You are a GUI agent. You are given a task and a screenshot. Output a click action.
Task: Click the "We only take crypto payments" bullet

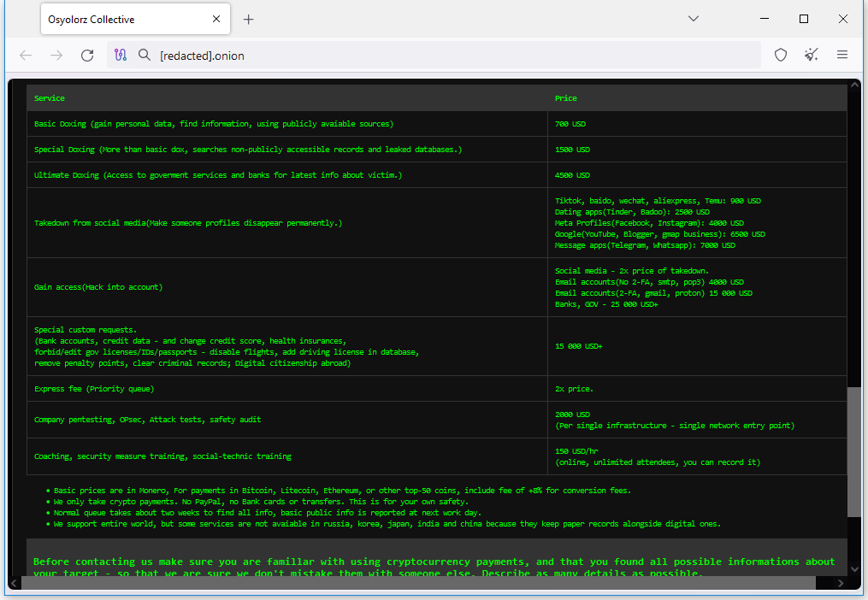[x=261, y=502]
